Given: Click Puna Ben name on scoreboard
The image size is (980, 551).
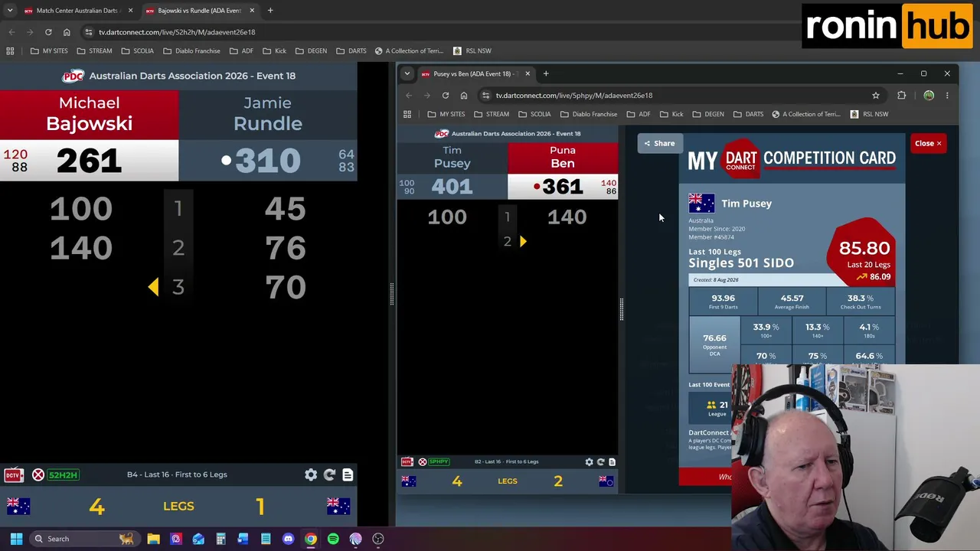Looking at the screenshot, I should coord(563,157).
